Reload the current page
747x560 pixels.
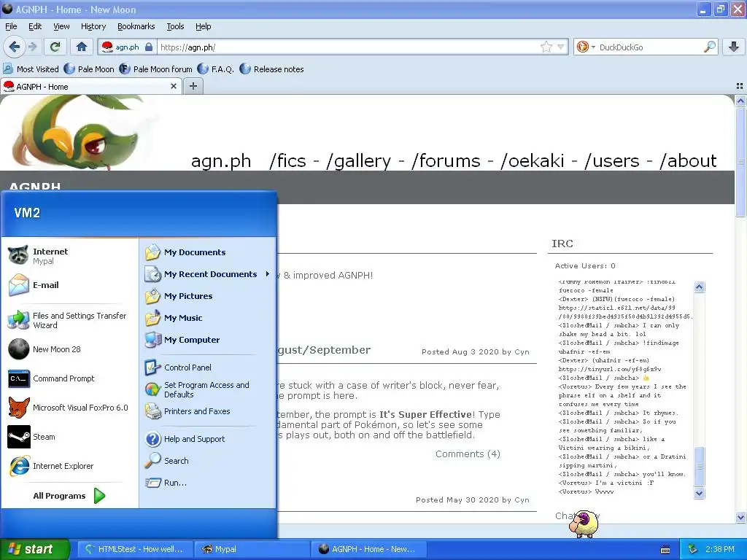[55, 47]
